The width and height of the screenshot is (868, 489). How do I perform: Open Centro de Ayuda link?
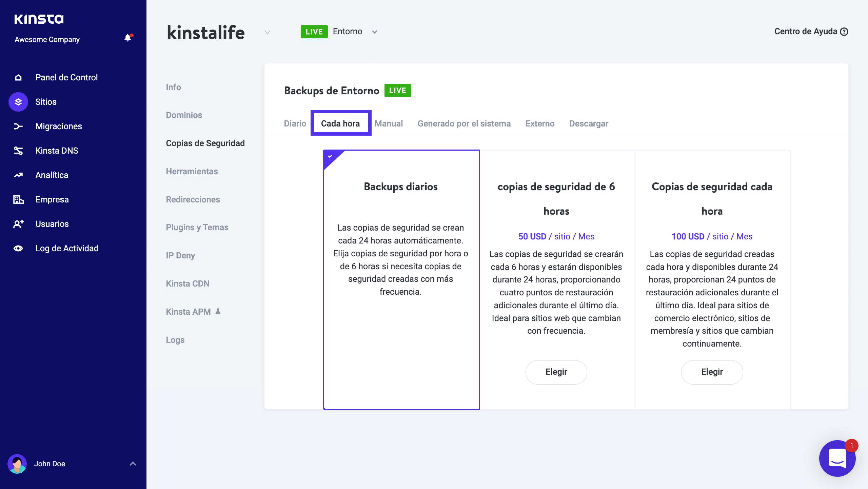pos(811,32)
